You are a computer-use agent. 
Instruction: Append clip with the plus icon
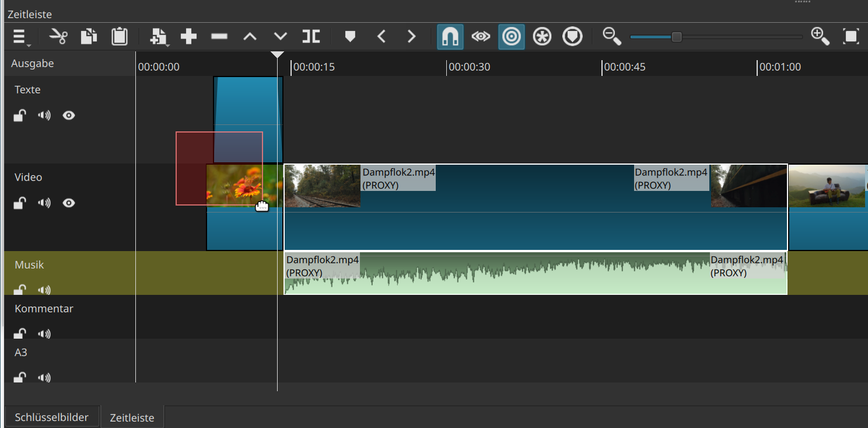[188, 37]
